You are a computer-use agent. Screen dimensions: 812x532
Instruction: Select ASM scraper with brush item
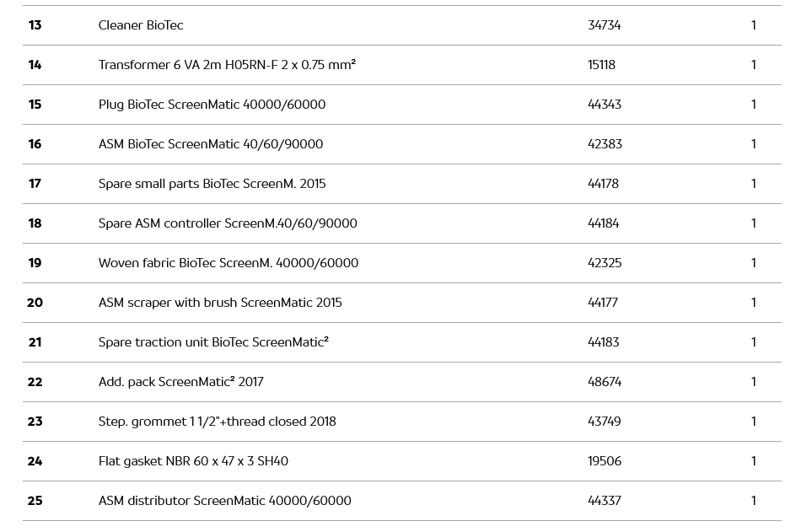click(x=220, y=303)
